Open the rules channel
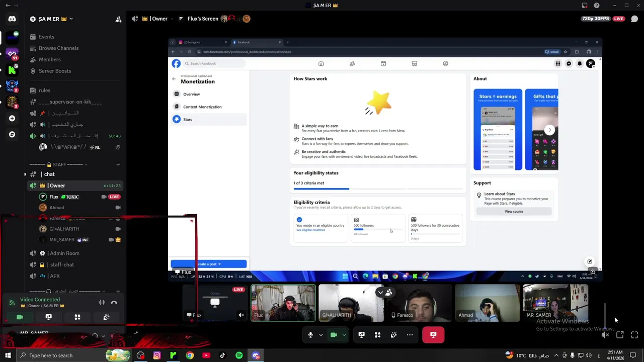Screen dimensions: 644x362 75,90
